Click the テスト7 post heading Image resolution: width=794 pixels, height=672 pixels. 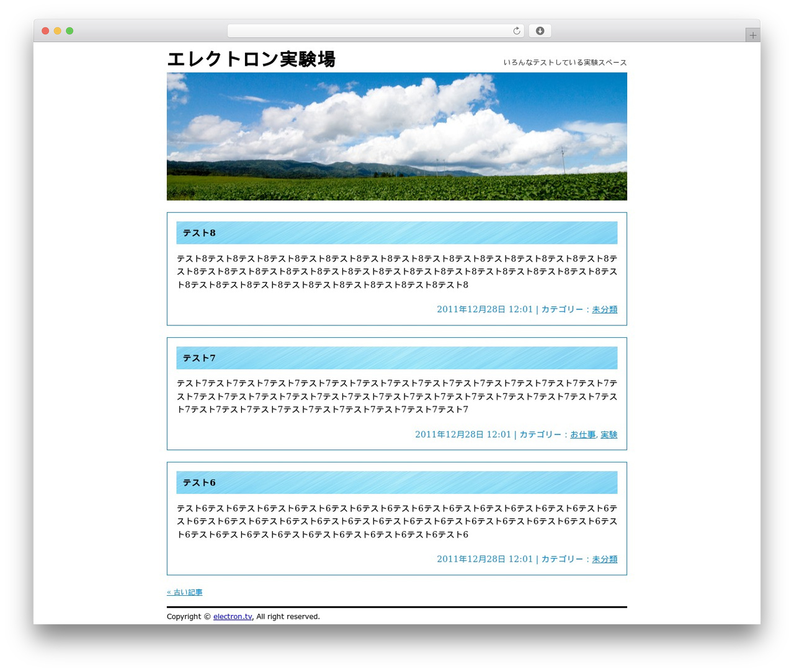pyautogui.click(x=199, y=358)
